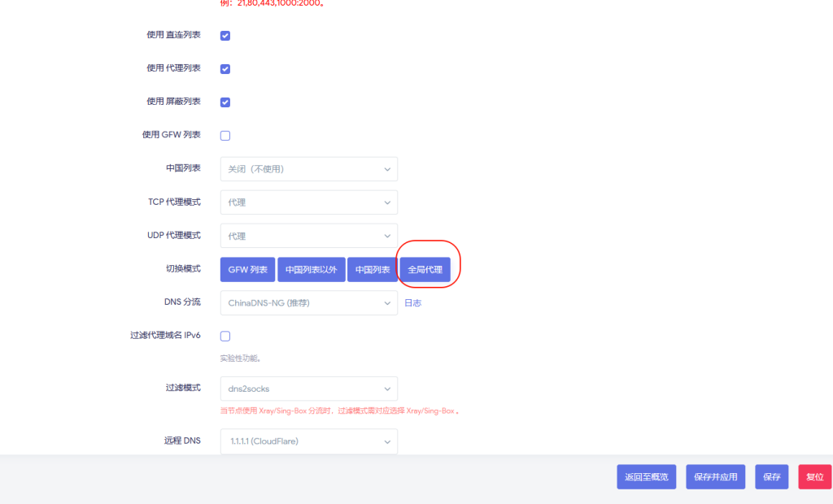This screenshot has width=833, height=504.
Task: Switch mode to GFW 列表
Action: click(246, 268)
